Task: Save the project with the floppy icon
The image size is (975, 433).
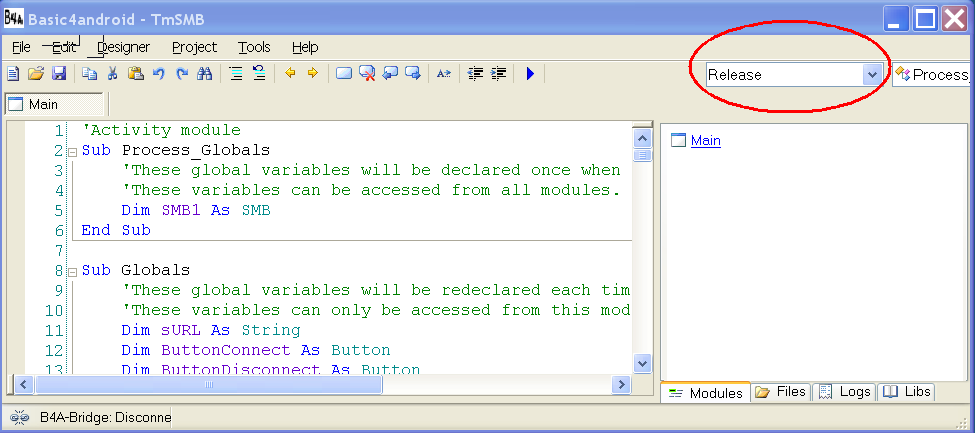Action: (x=59, y=74)
